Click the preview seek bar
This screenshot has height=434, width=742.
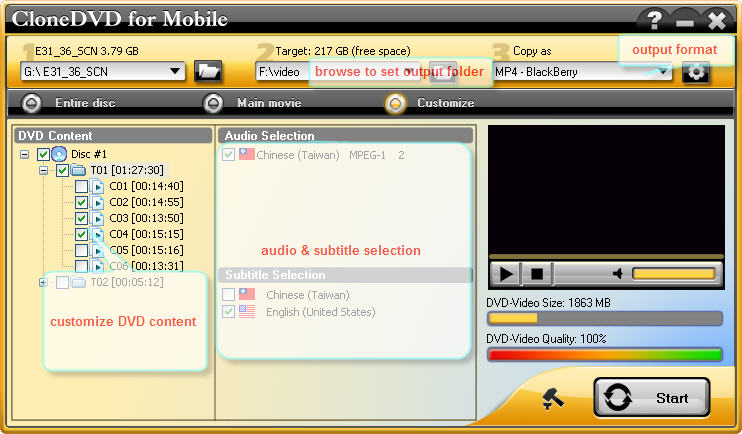pyautogui.click(x=606, y=257)
